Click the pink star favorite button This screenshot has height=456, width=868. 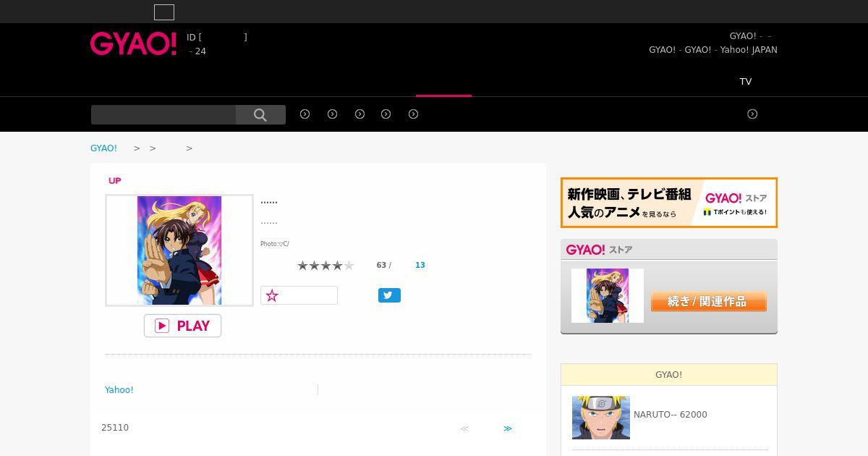pyautogui.click(x=299, y=295)
